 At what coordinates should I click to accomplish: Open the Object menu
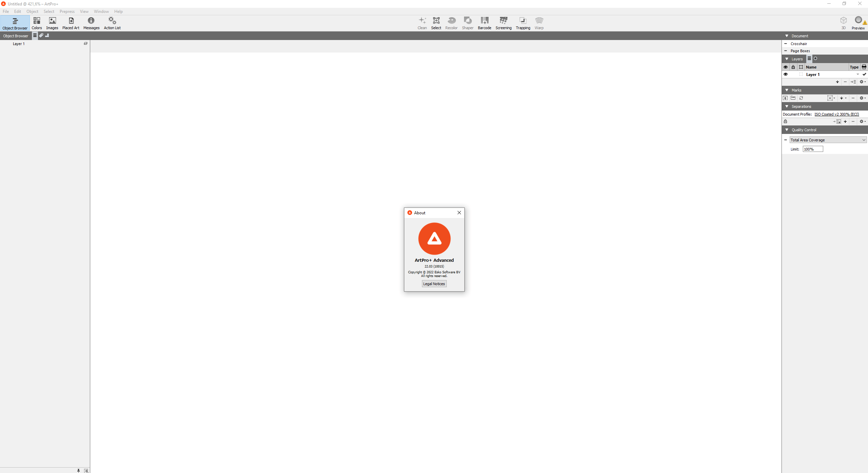32,11
